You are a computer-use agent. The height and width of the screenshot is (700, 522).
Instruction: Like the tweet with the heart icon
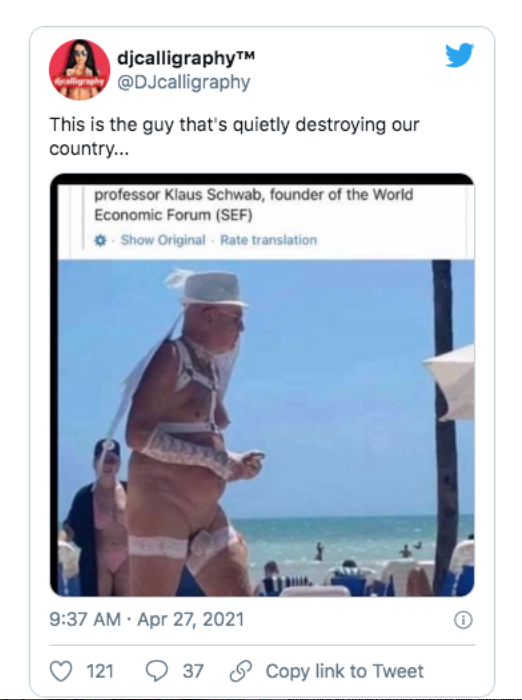pos(61,671)
